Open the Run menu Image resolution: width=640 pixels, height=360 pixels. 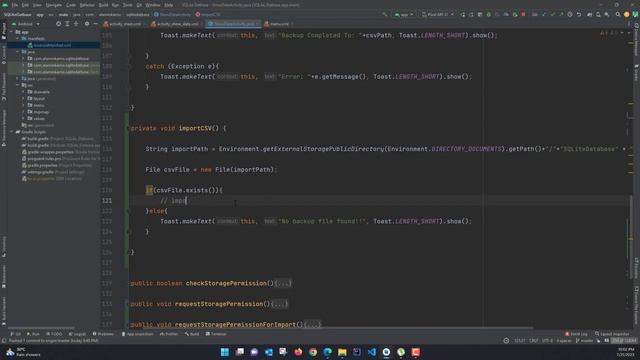tap(115, 5)
